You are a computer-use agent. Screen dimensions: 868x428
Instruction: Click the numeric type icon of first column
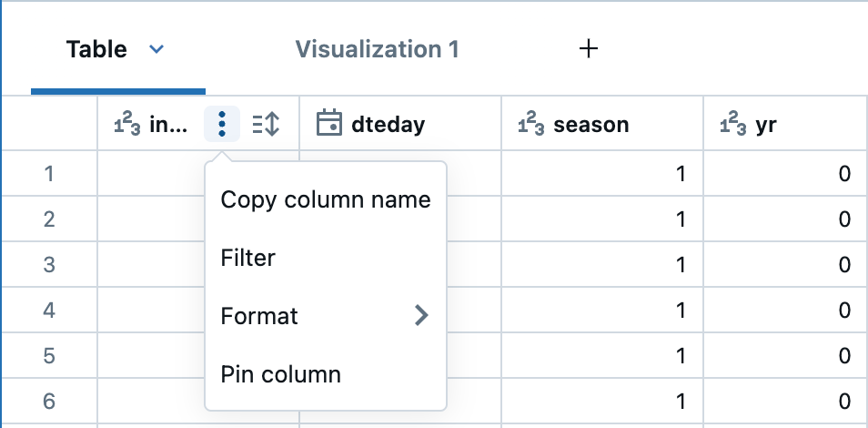point(126,124)
